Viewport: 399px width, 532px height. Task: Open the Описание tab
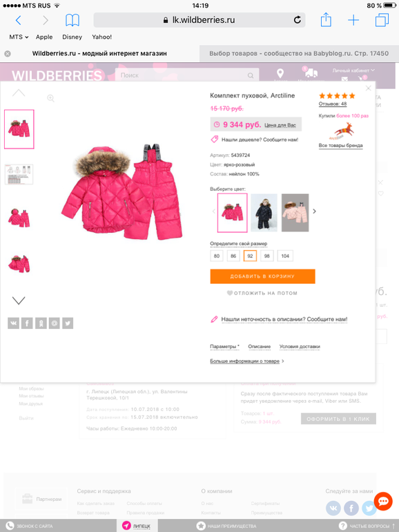click(260, 346)
